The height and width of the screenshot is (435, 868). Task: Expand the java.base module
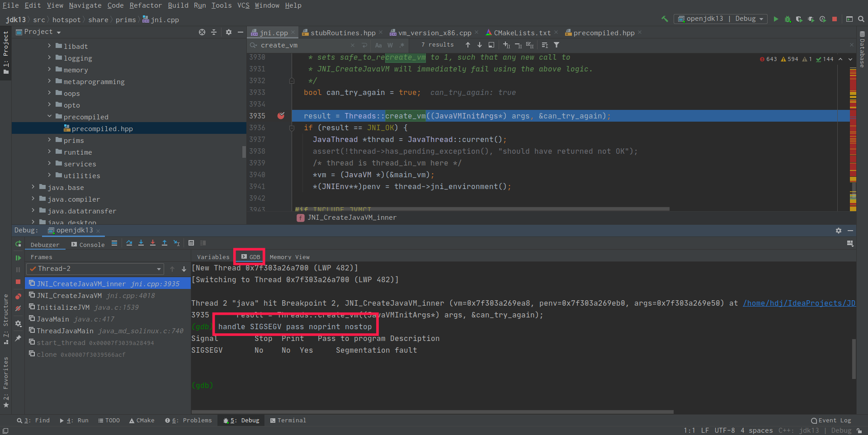point(33,187)
